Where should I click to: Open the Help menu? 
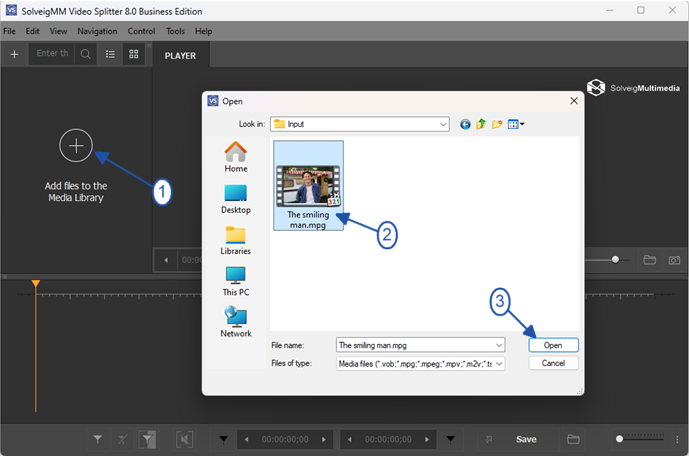point(203,31)
